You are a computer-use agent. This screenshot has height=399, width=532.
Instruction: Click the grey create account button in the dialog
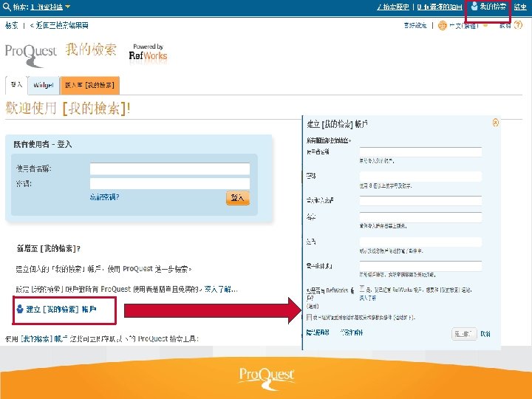coord(464,334)
